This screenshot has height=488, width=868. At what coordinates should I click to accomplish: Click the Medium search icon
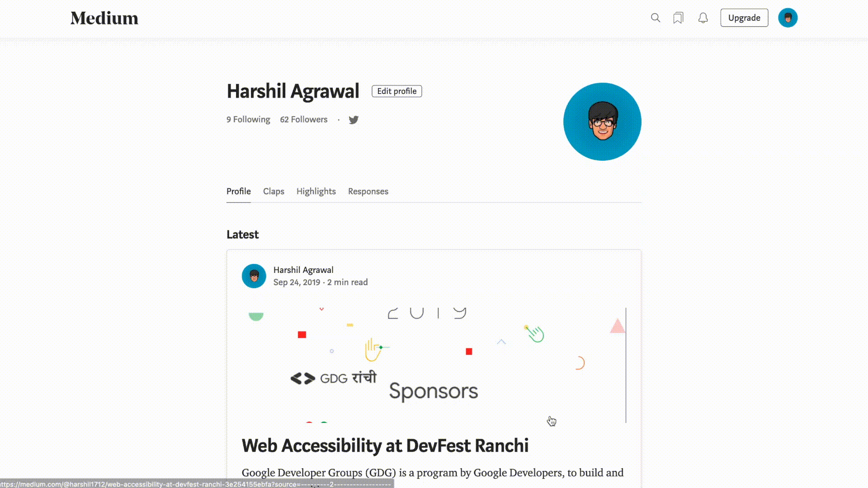pyautogui.click(x=655, y=18)
